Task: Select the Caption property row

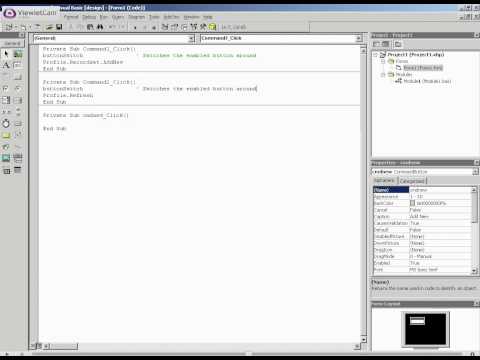Action: [422, 217]
